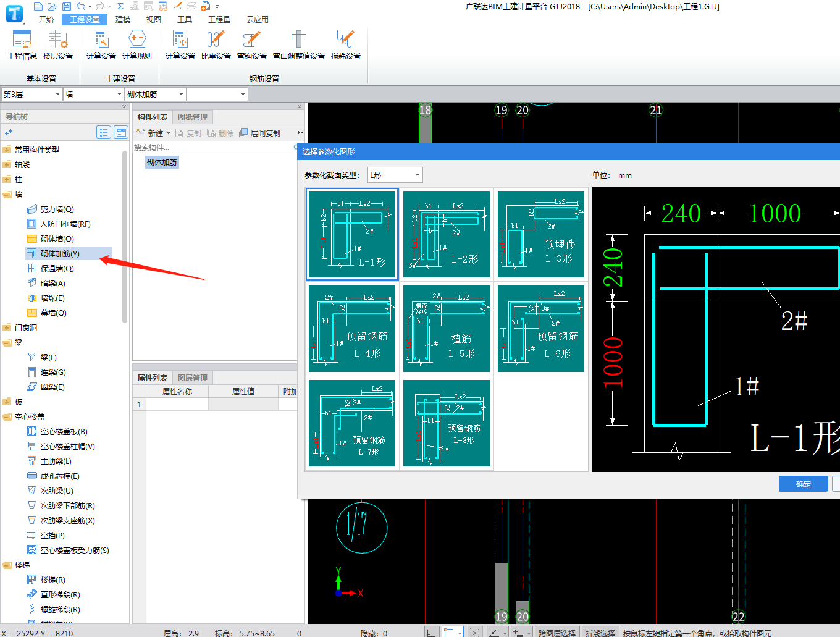Open 楼层设置 floor settings
The width and height of the screenshot is (840, 637).
[x=58, y=44]
